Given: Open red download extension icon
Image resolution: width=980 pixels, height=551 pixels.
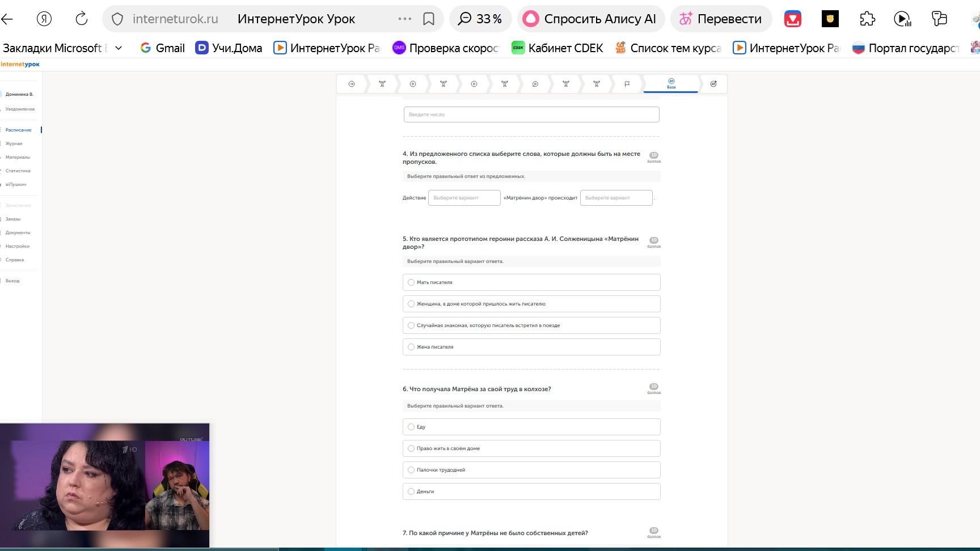Looking at the screenshot, I should (x=792, y=19).
